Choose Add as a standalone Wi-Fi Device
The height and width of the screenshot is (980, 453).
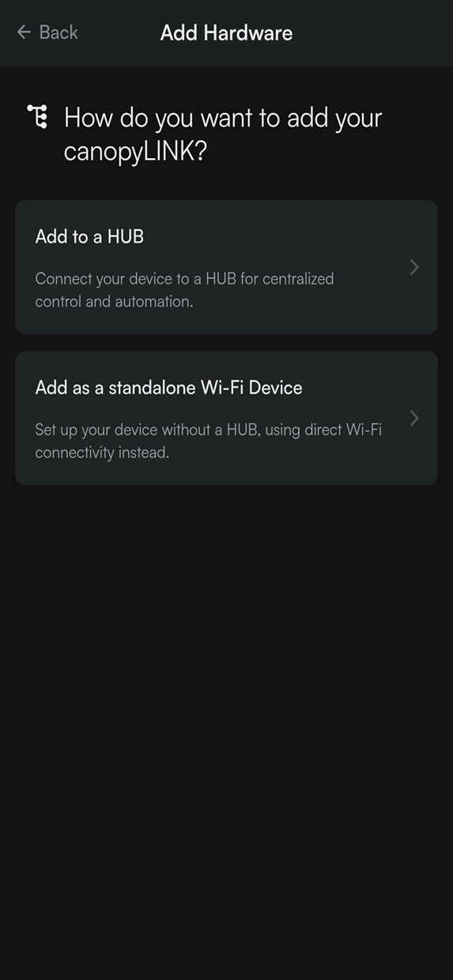226,418
